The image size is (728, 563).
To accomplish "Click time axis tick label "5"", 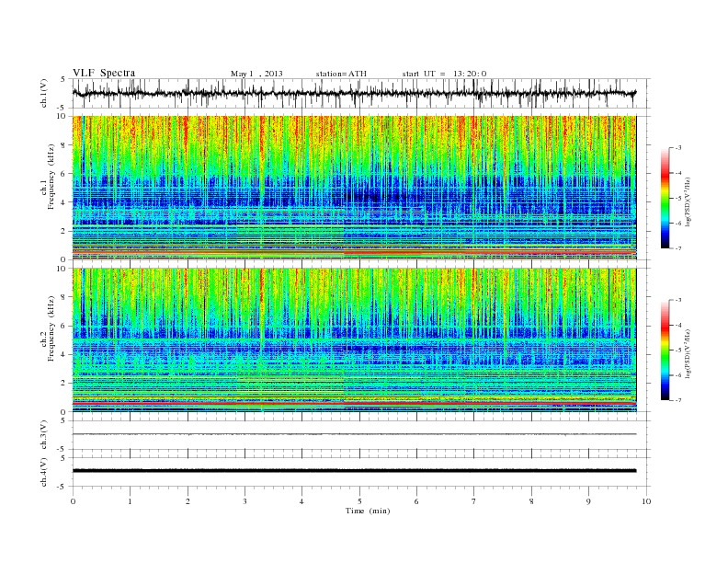I will coord(359,501).
